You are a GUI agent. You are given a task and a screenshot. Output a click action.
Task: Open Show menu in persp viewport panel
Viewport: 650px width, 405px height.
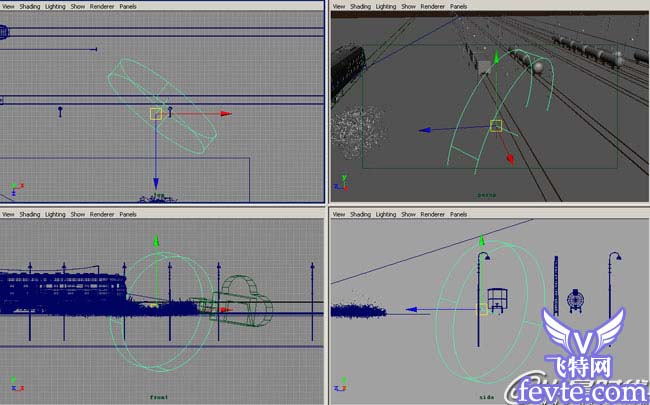click(408, 6)
